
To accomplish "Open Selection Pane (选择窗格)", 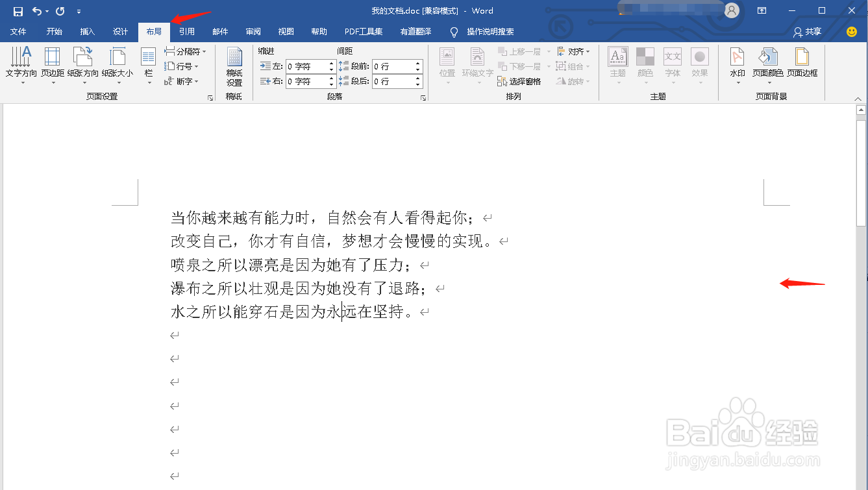I will pos(520,81).
